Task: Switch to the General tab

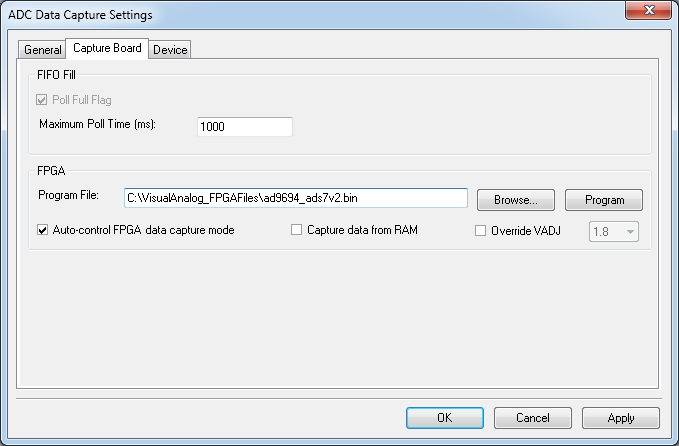Action: 42,50
